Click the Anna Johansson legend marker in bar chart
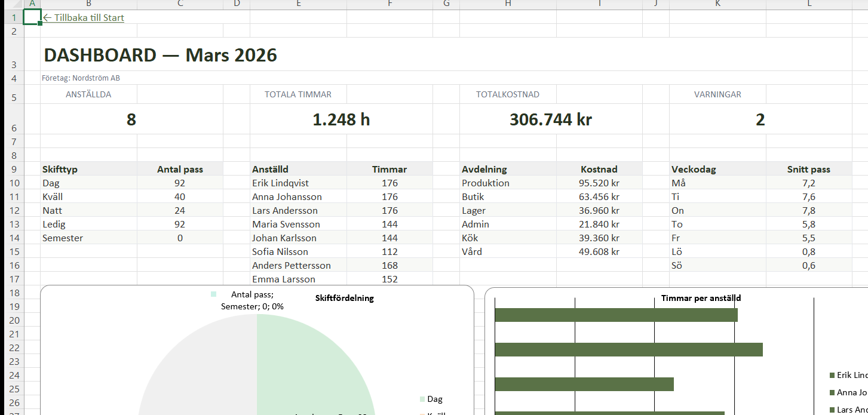Screen dimensions: 868x415 [832, 392]
